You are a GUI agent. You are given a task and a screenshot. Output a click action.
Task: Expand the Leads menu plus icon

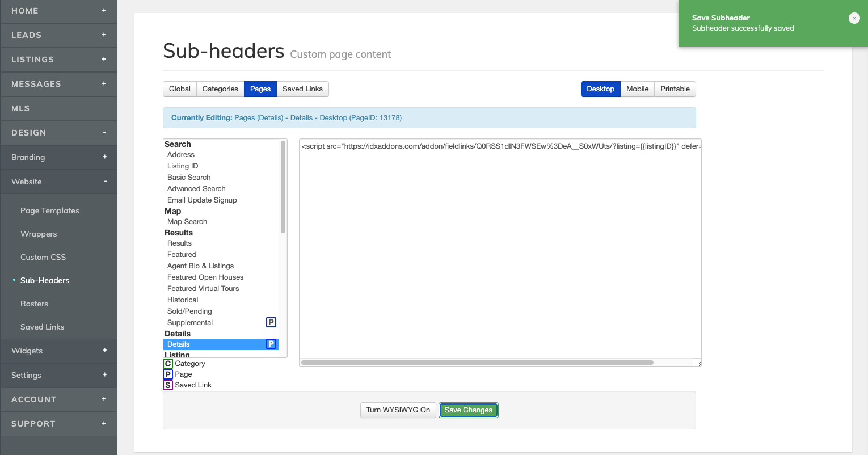point(104,35)
